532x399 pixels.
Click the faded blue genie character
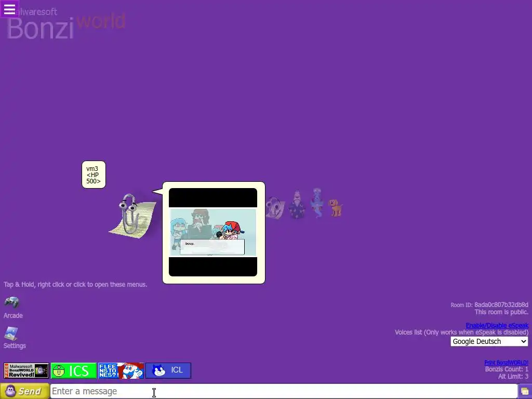(x=317, y=203)
